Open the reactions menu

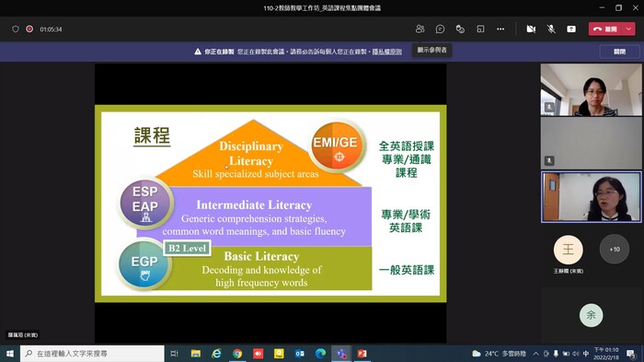pyautogui.click(x=460, y=29)
